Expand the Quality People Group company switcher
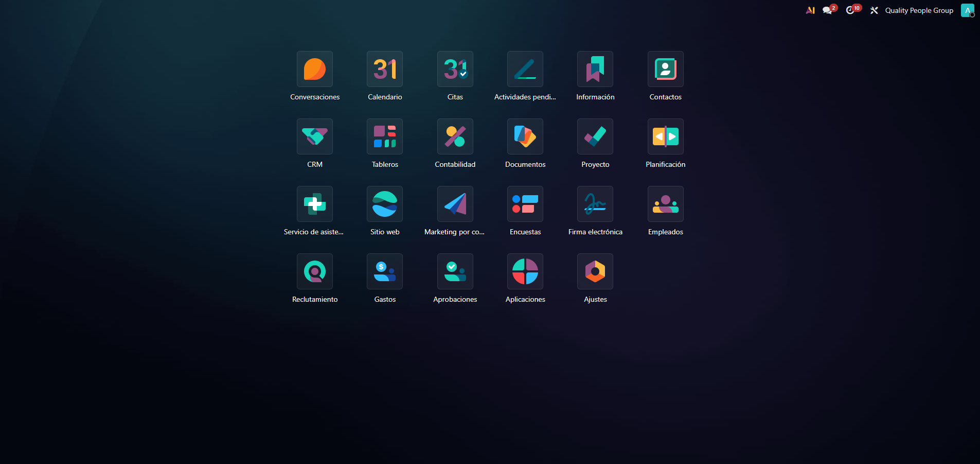This screenshot has width=980, height=464. pos(919,10)
